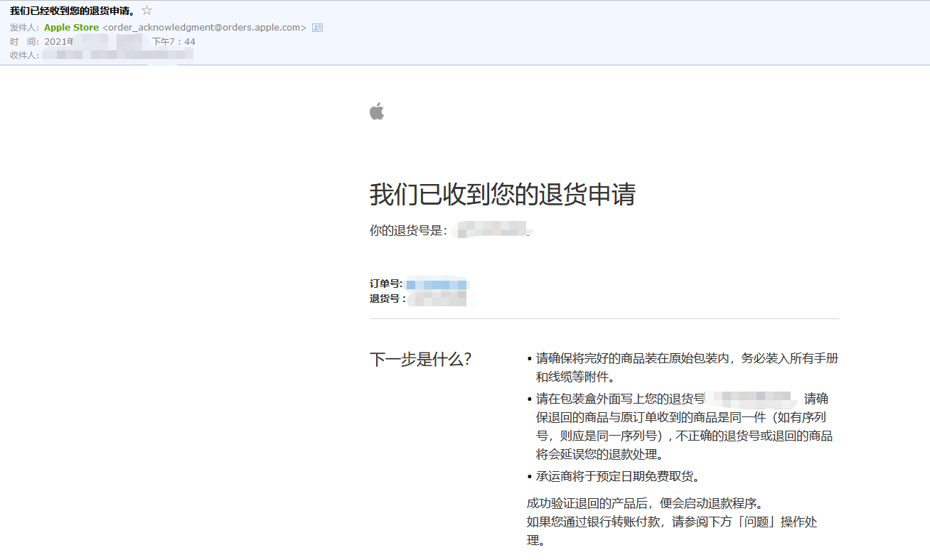The width and height of the screenshot is (930, 560).
Task: Click the 发件人 label field
Action: pos(22,27)
